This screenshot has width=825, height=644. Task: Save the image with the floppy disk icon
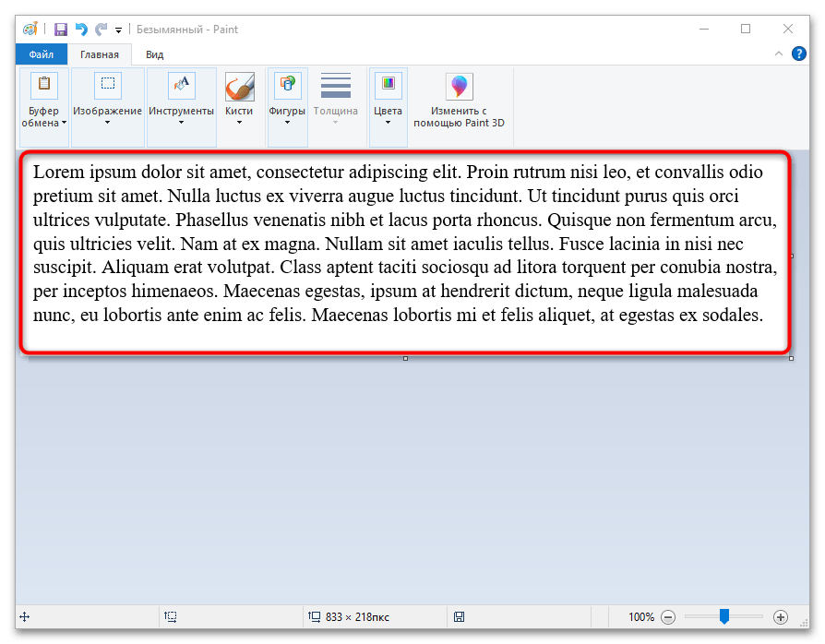tap(61, 29)
